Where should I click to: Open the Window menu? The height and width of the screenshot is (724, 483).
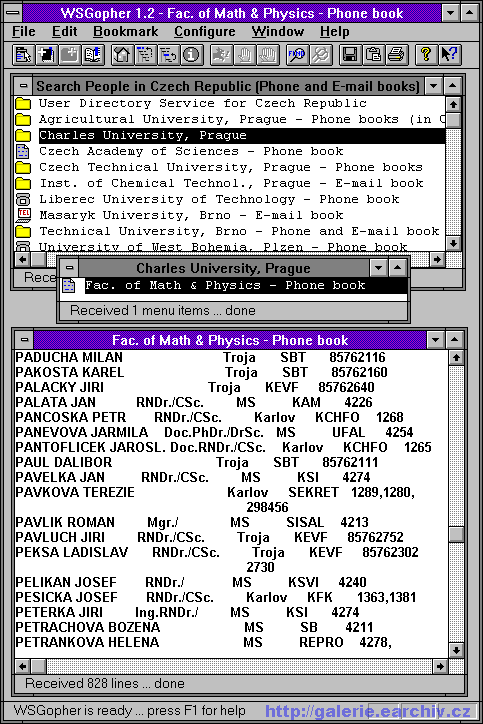278,31
